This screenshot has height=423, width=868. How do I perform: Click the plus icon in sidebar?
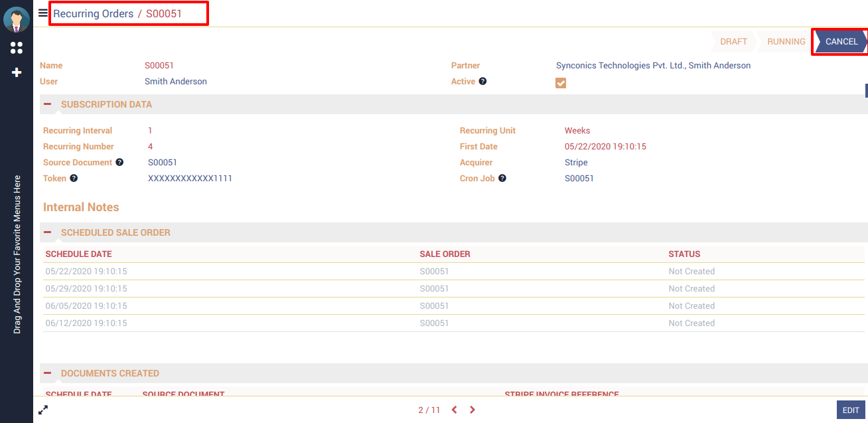tap(17, 72)
